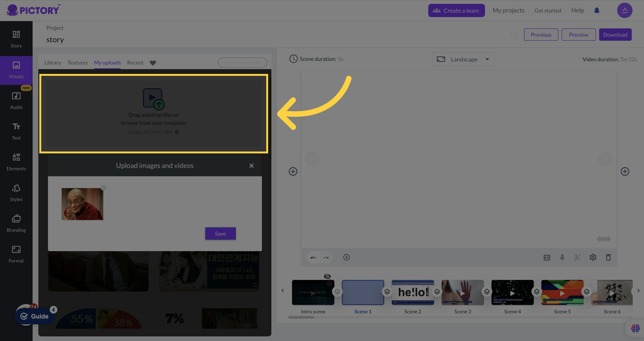644x341 pixels.
Task: Select the Intro scene thumbnail
Action: pos(313,292)
